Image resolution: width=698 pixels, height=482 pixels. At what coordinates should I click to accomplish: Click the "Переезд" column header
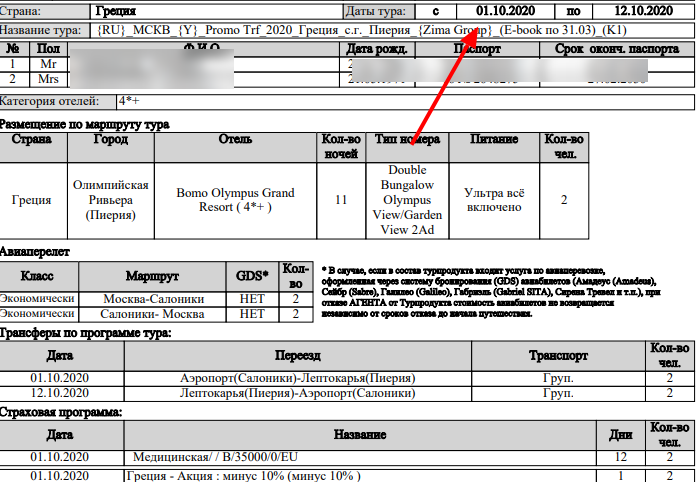[x=297, y=355]
